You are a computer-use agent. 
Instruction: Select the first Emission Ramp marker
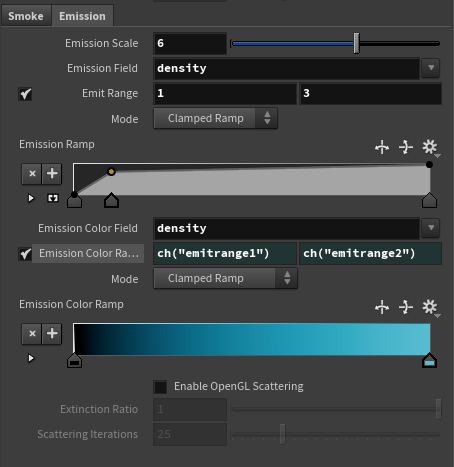[74, 201]
